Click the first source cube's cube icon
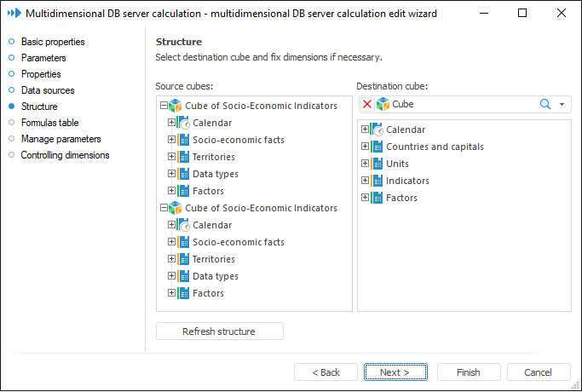This screenshot has width=582, height=392. coord(176,106)
